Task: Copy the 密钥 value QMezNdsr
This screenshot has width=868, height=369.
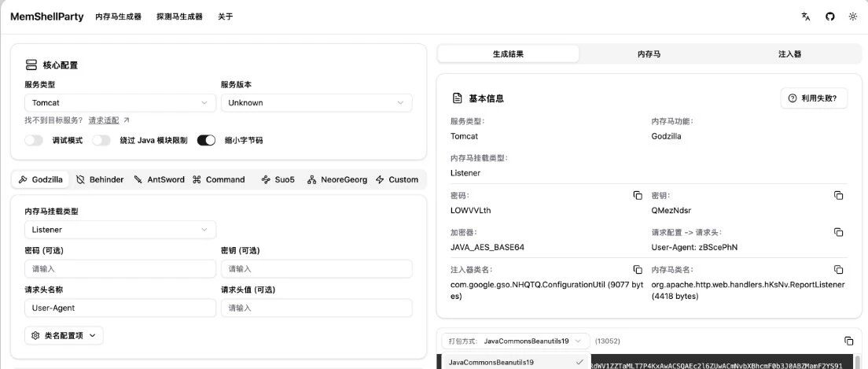Action: [839, 196]
